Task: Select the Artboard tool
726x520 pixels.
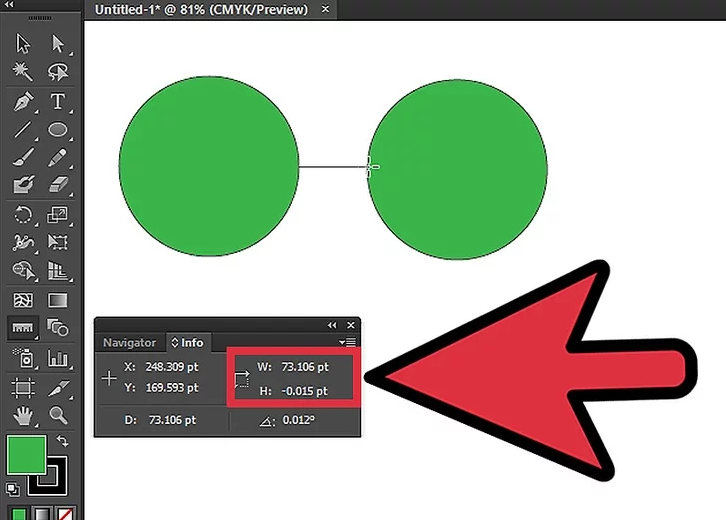Action: (x=23, y=388)
